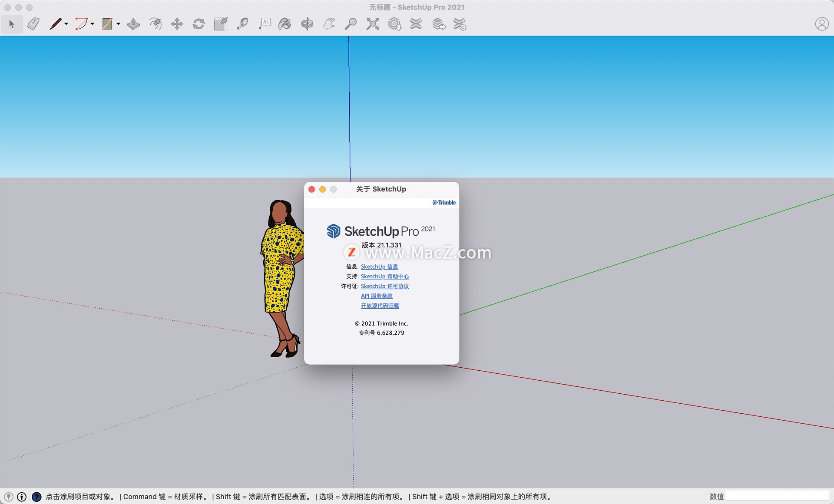This screenshot has height=504, width=834.
Task: Select the Move tool
Action: (177, 24)
